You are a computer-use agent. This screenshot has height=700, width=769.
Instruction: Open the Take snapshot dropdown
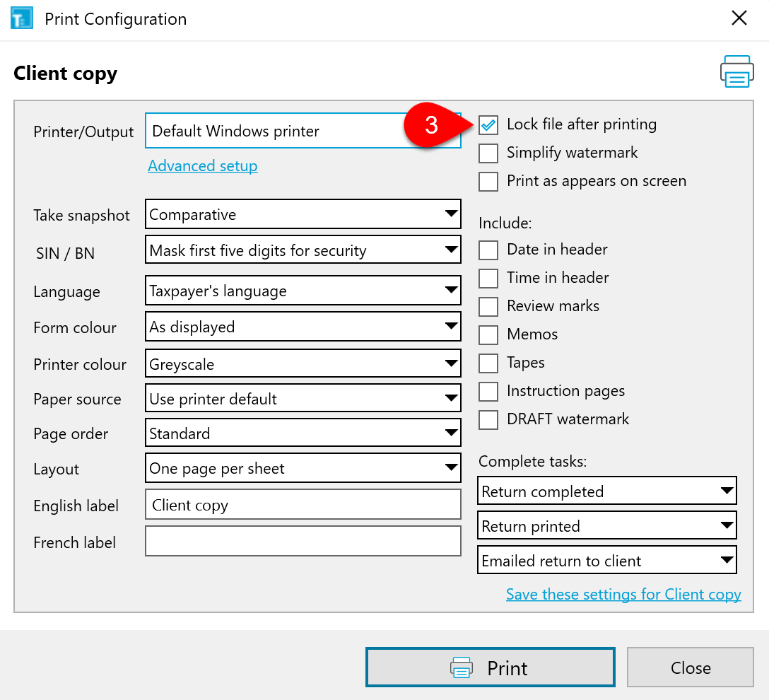pyautogui.click(x=303, y=214)
